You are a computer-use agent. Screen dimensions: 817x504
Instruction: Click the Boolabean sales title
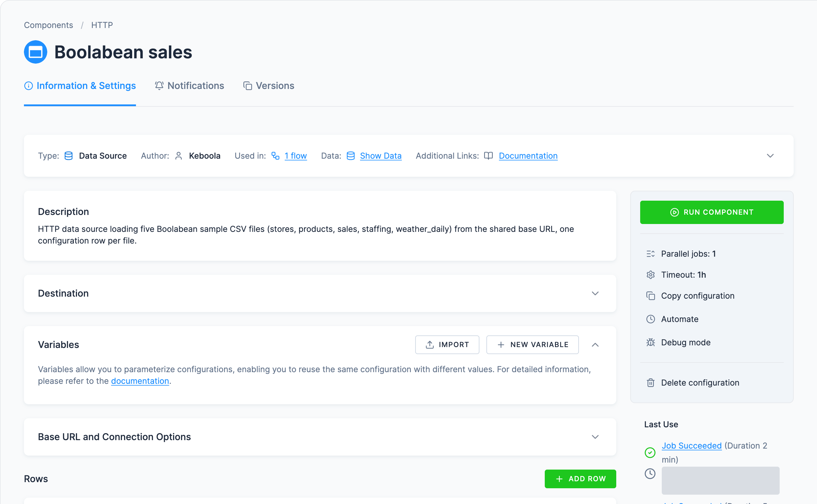point(123,52)
